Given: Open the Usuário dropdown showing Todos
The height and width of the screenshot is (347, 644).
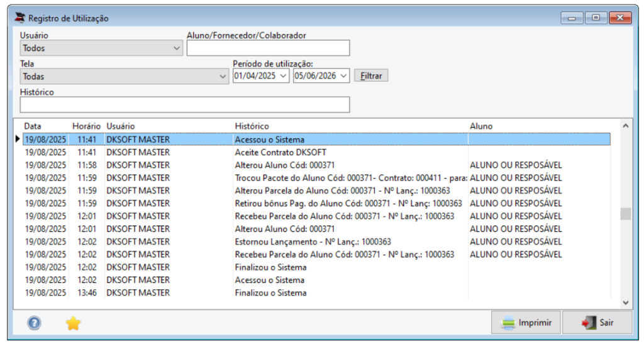Looking at the screenshot, I should click(101, 48).
